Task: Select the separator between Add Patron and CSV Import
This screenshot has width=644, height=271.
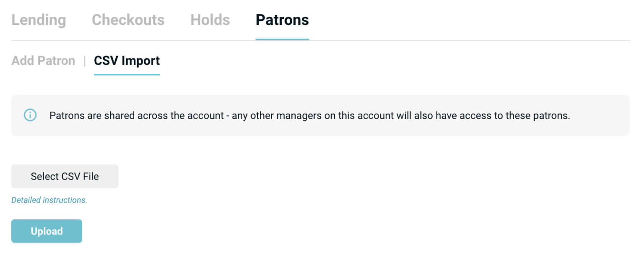Action: pos(84,61)
